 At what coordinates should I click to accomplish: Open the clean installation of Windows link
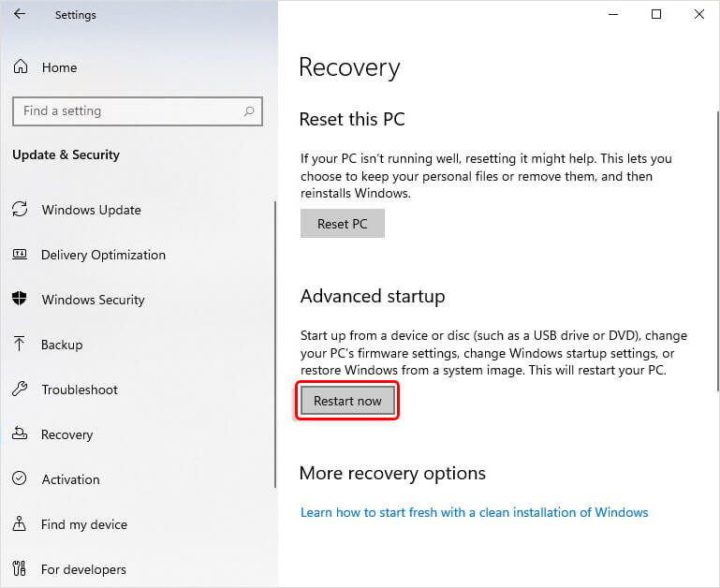tap(475, 512)
